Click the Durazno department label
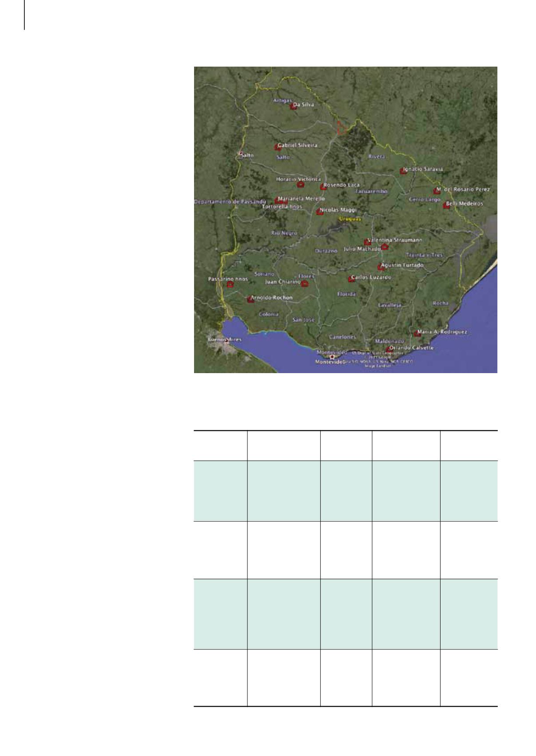This screenshot has height=756, width=536. (326, 251)
